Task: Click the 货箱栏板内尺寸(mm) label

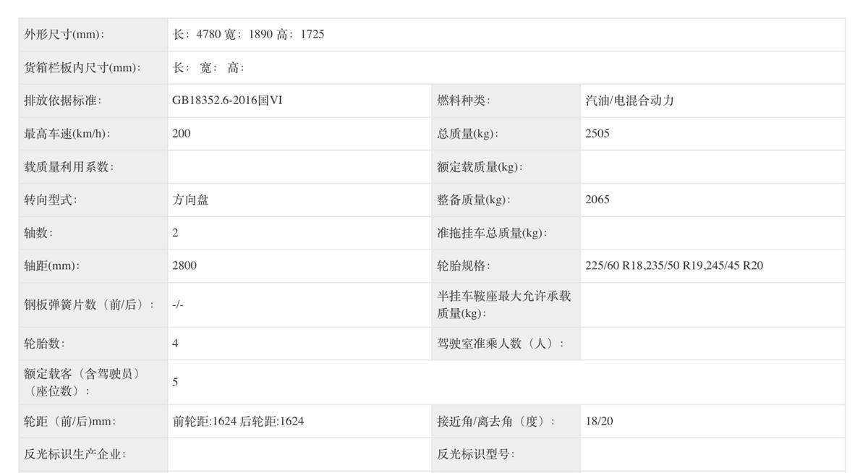Action: pyautogui.click(x=82, y=68)
